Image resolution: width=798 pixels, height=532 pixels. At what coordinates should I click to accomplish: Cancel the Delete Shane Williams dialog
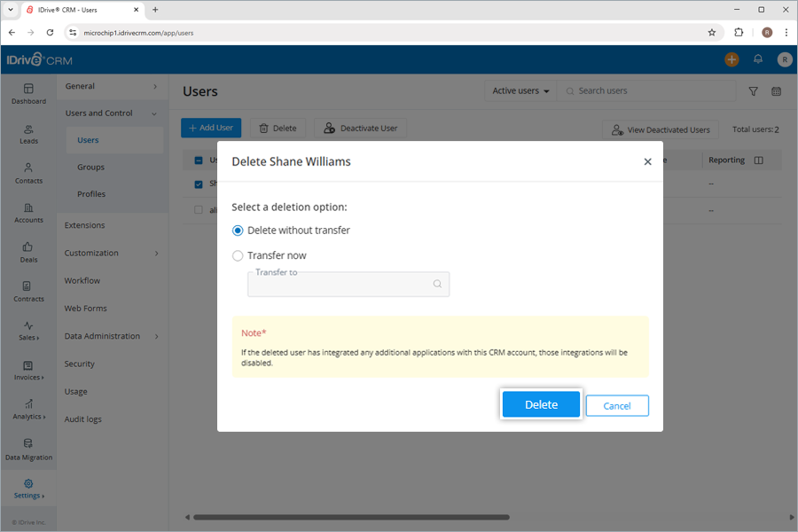pos(616,404)
